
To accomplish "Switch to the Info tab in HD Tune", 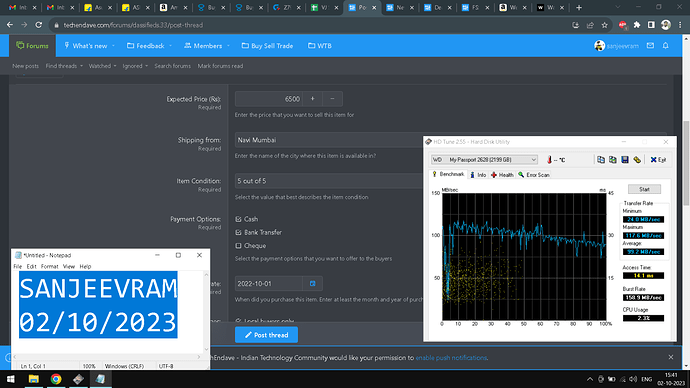I will pos(478,175).
